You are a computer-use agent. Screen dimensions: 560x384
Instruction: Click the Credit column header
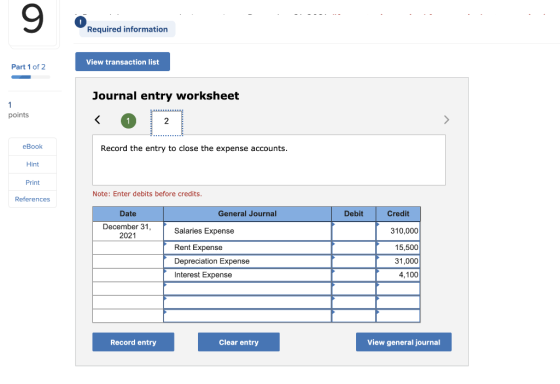pyautogui.click(x=398, y=214)
